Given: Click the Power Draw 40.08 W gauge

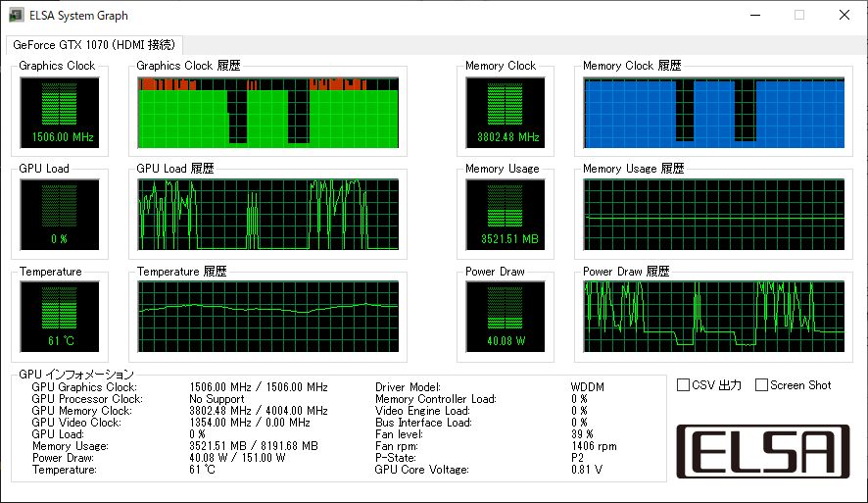Looking at the screenshot, I should (506, 317).
